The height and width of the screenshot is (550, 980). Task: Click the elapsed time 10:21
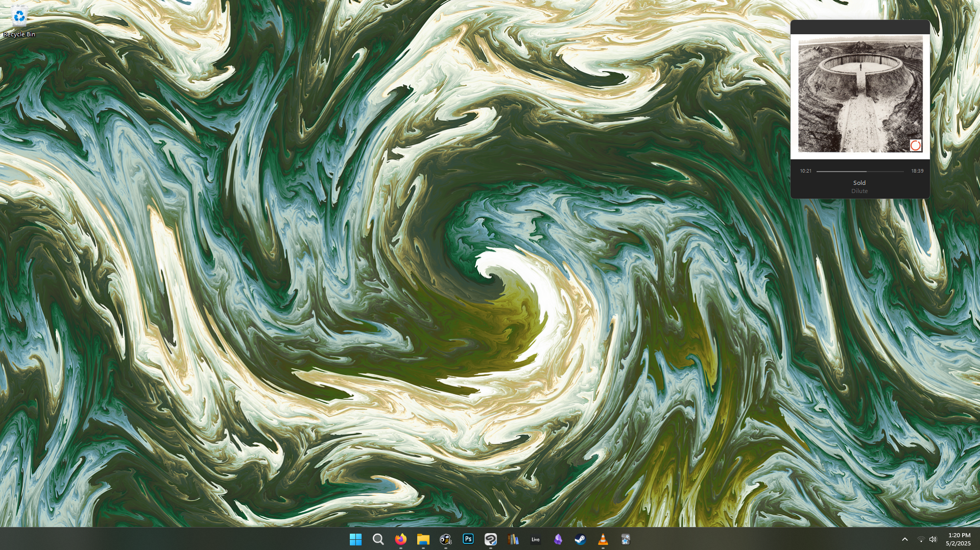click(x=805, y=171)
